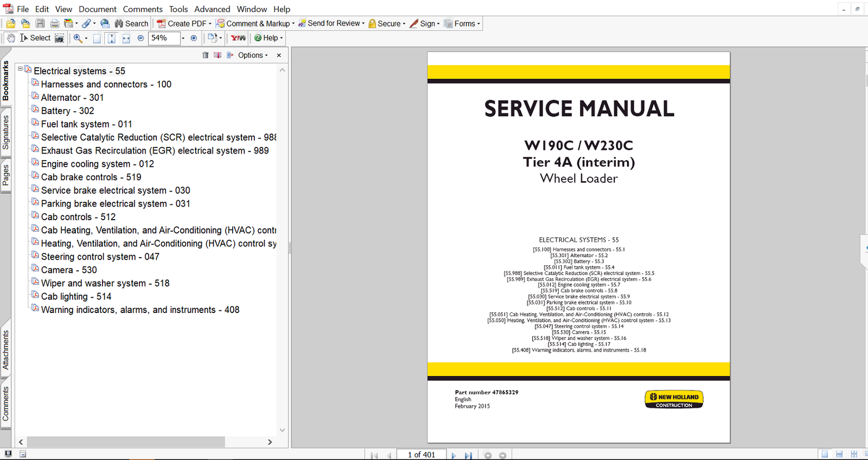Open the Battery - 302 bookmark

pos(67,111)
